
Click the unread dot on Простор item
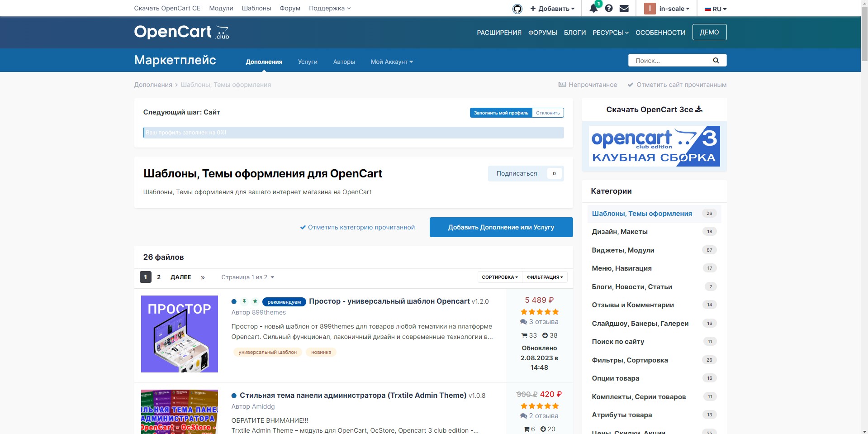234,301
